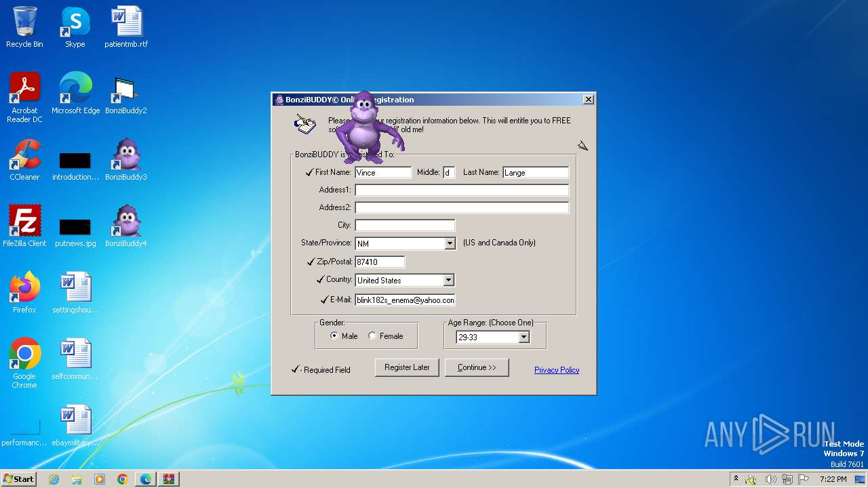Select the BonziBuddy3 desktop icon
This screenshot has height=488, width=868.
click(126, 160)
